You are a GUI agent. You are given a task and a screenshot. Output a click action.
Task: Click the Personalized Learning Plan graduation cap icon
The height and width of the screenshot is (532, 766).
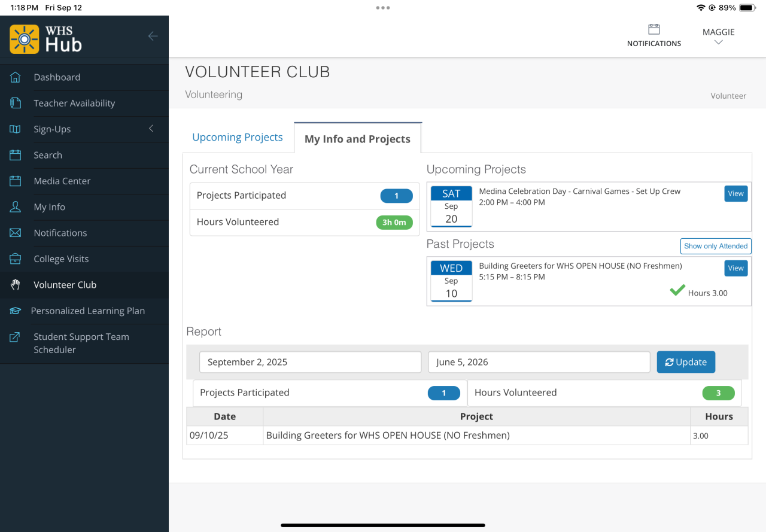point(16,311)
